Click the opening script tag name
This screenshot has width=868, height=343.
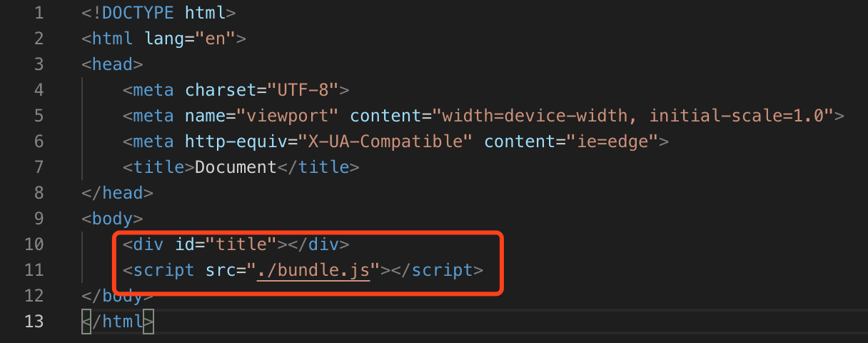click(164, 270)
